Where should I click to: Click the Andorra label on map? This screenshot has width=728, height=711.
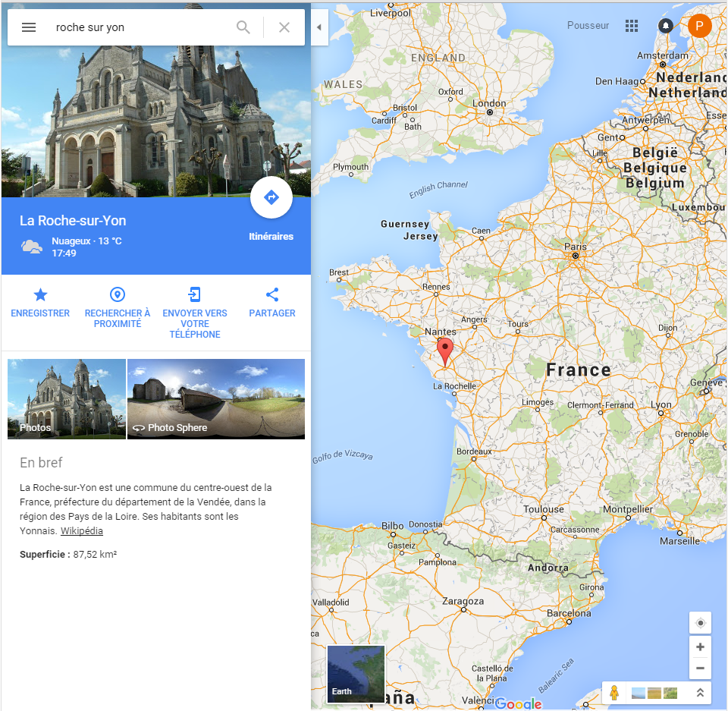coord(548,568)
